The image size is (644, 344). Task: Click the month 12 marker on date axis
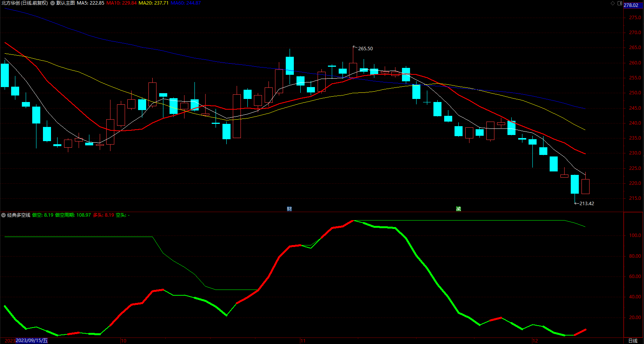[x=535, y=341]
